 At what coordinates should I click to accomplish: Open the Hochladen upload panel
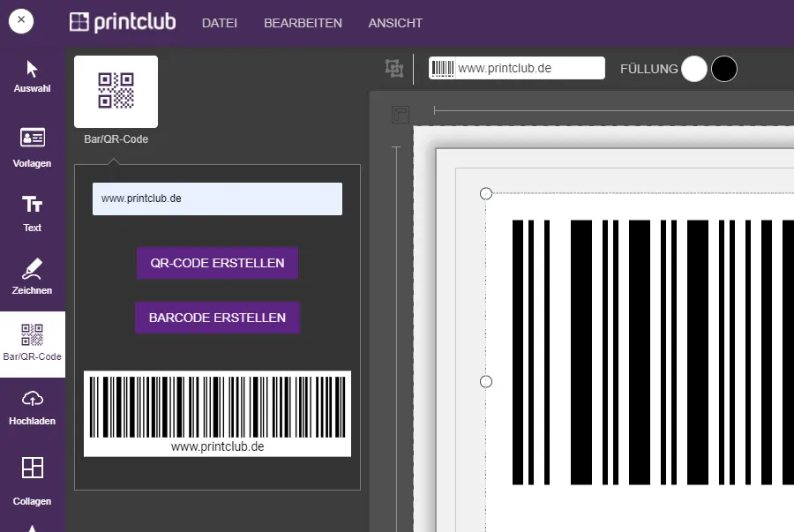click(x=33, y=407)
